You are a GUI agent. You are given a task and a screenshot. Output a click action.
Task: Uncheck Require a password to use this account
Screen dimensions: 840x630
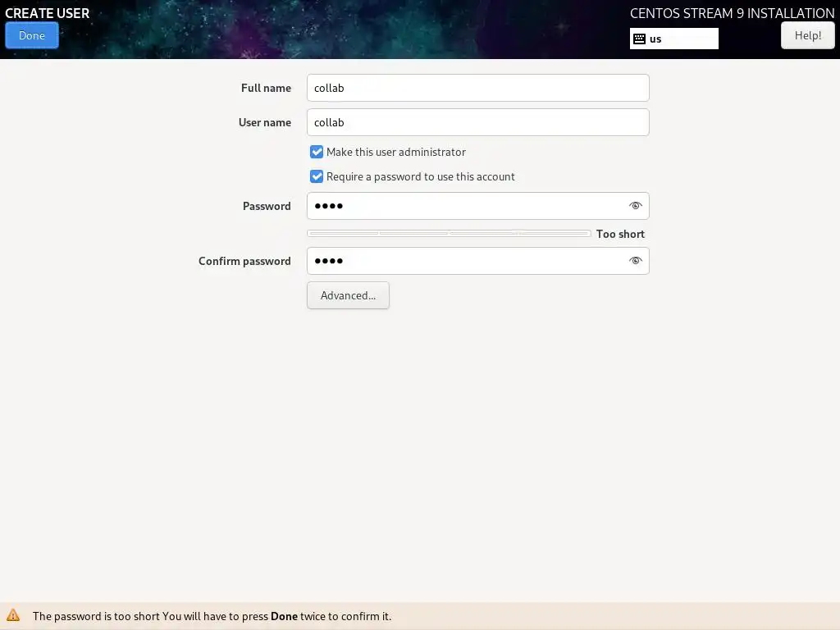[317, 177]
